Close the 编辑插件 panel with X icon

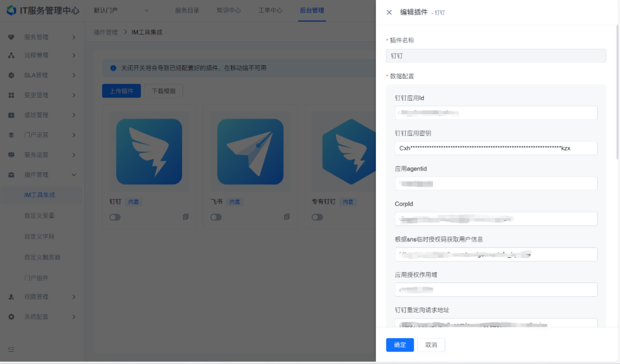(x=389, y=12)
